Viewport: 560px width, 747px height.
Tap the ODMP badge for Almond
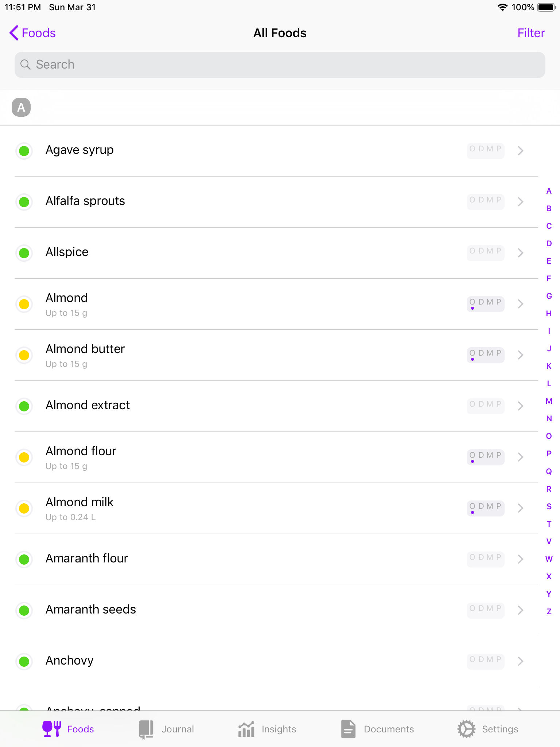(x=485, y=303)
